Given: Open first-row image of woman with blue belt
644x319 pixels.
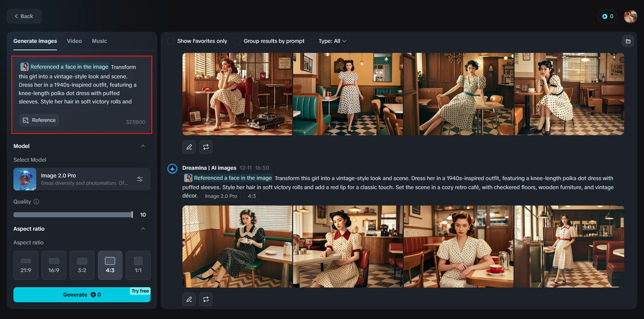Looking at the screenshot, I should click(x=458, y=94).
